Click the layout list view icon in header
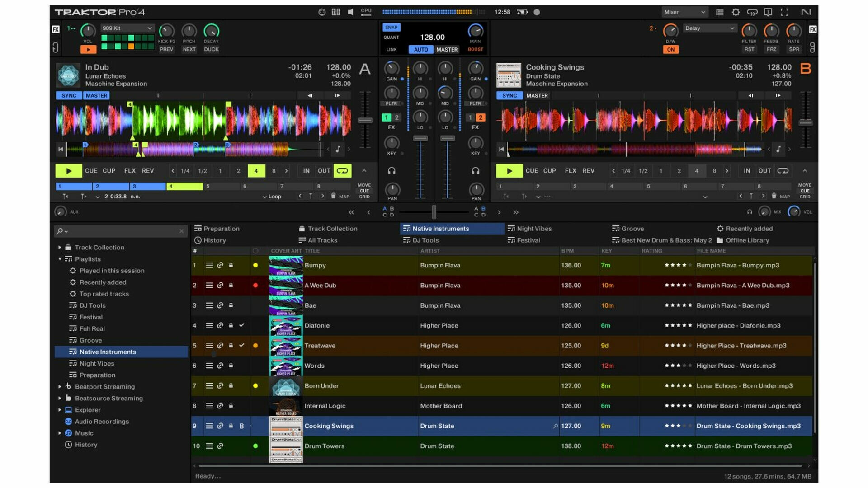This screenshot has width=868, height=488. (x=720, y=12)
